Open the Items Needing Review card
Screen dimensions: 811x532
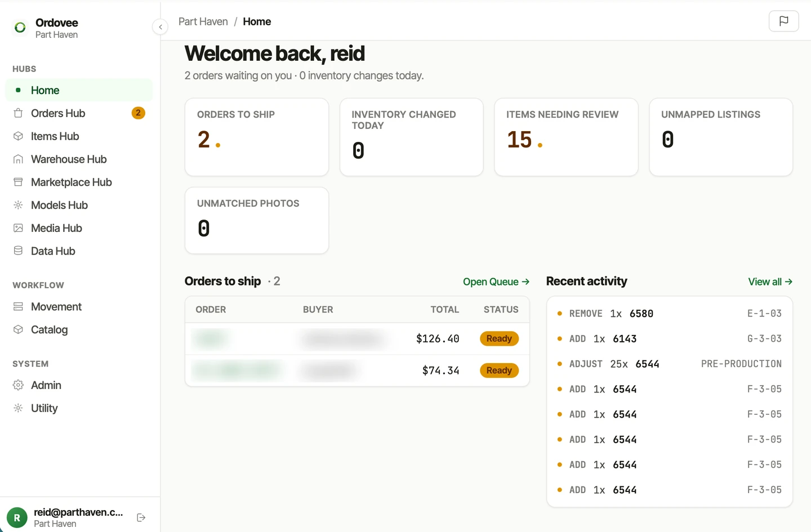click(566, 137)
